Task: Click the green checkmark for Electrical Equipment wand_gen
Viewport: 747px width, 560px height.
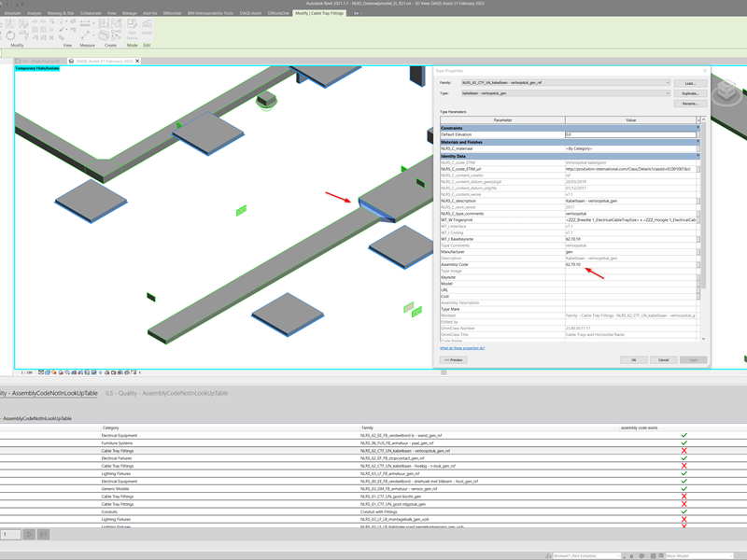Action: coord(684,435)
